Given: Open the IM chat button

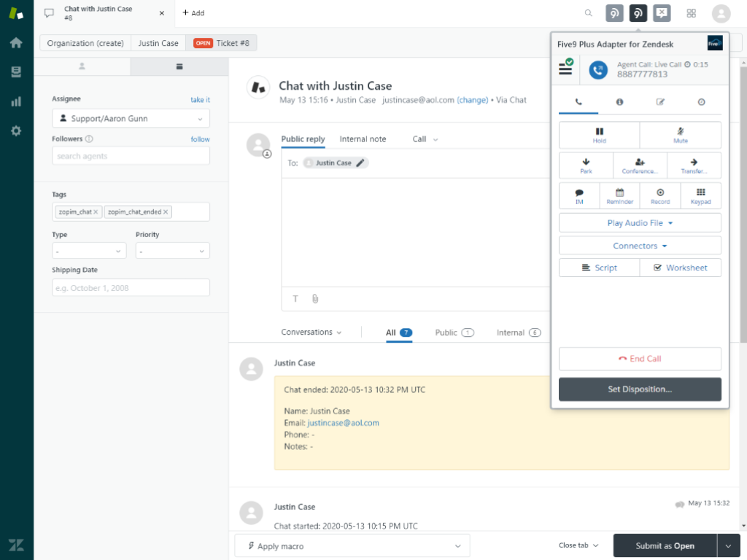Looking at the screenshot, I should (x=579, y=196).
